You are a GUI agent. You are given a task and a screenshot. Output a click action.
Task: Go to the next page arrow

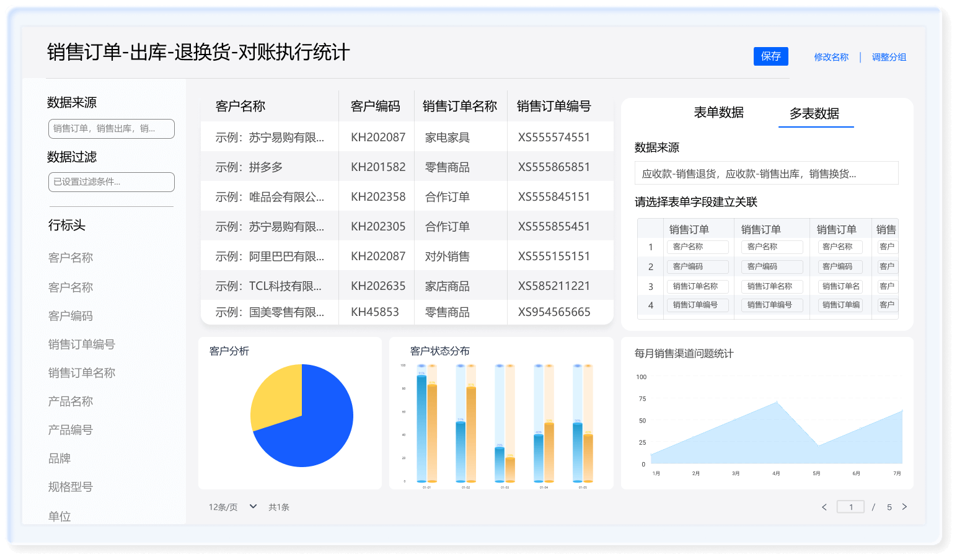[x=904, y=507]
